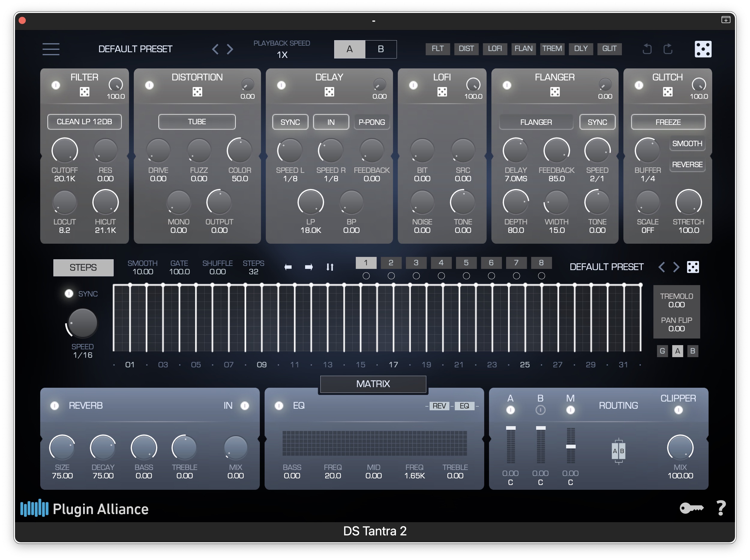Switch to preset slot B
Screen dimensions: 750x560
point(381,49)
